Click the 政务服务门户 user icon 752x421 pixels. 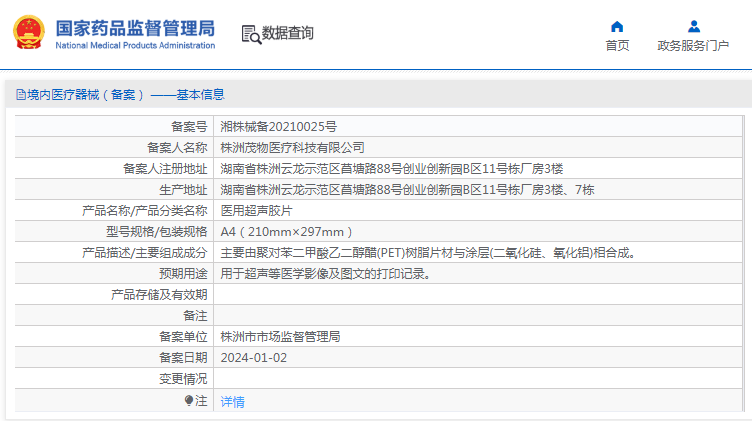click(x=693, y=26)
